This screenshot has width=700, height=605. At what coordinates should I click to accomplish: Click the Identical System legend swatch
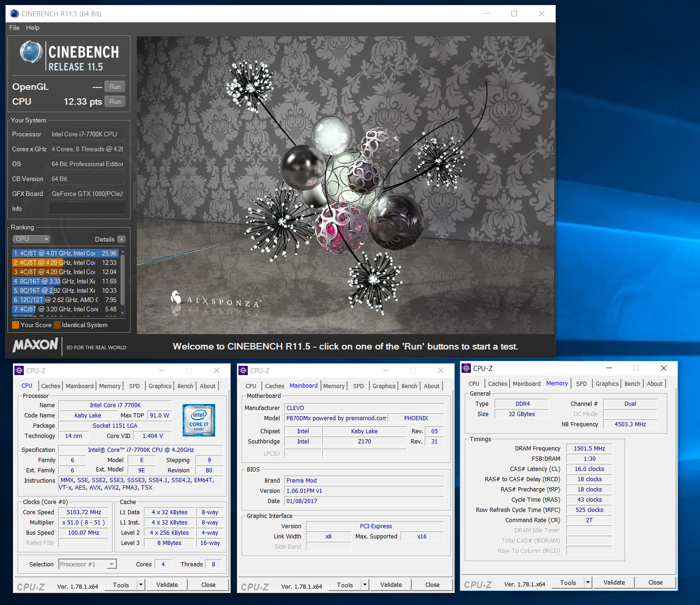[x=57, y=325]
